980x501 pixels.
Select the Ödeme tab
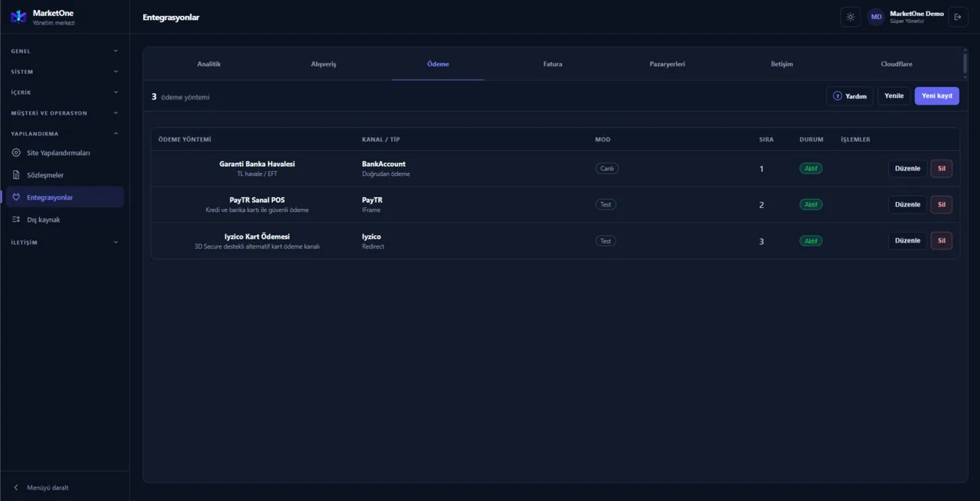[438, 64]
